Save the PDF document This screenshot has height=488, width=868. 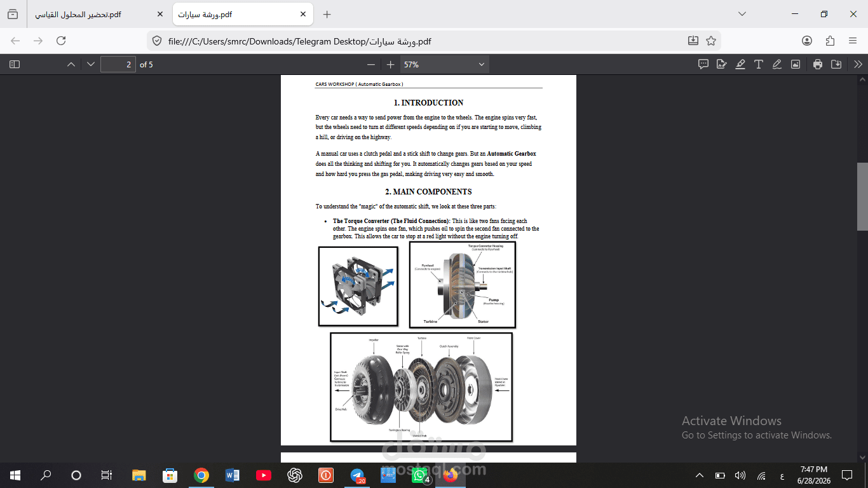pyautogui.click(x=836, y=64)
